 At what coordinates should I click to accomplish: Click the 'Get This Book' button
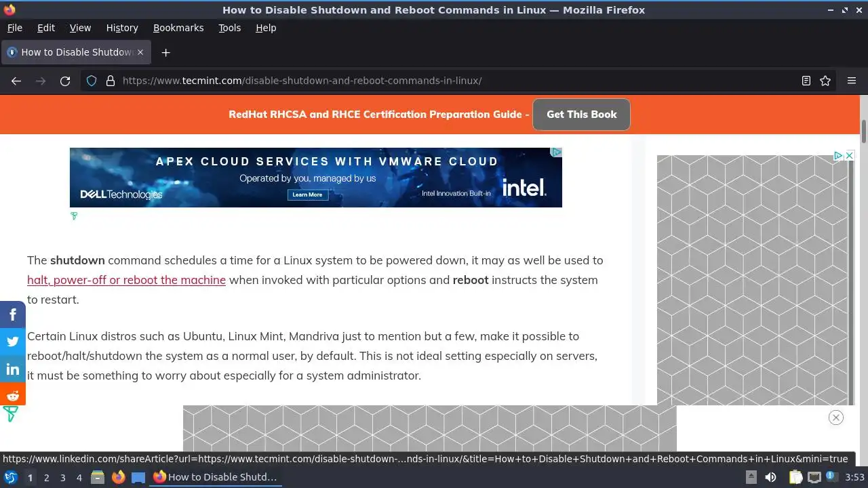(x=582, y=115)
